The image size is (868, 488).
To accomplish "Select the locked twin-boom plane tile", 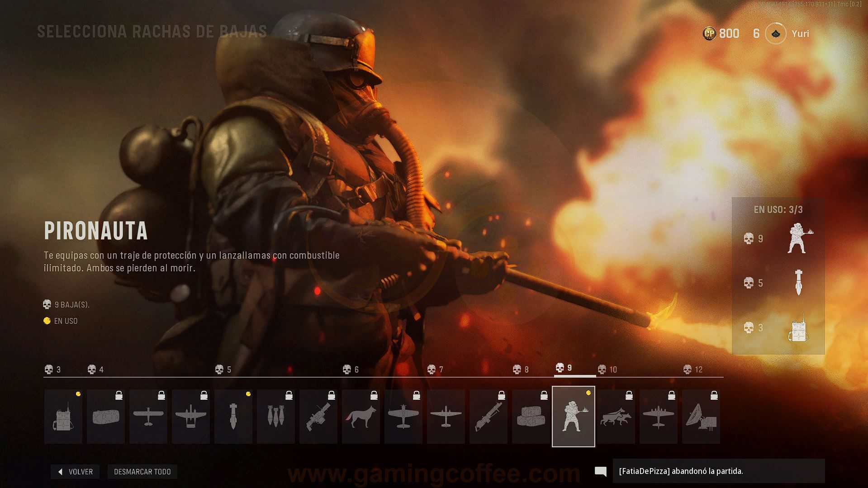I will 191,417.
